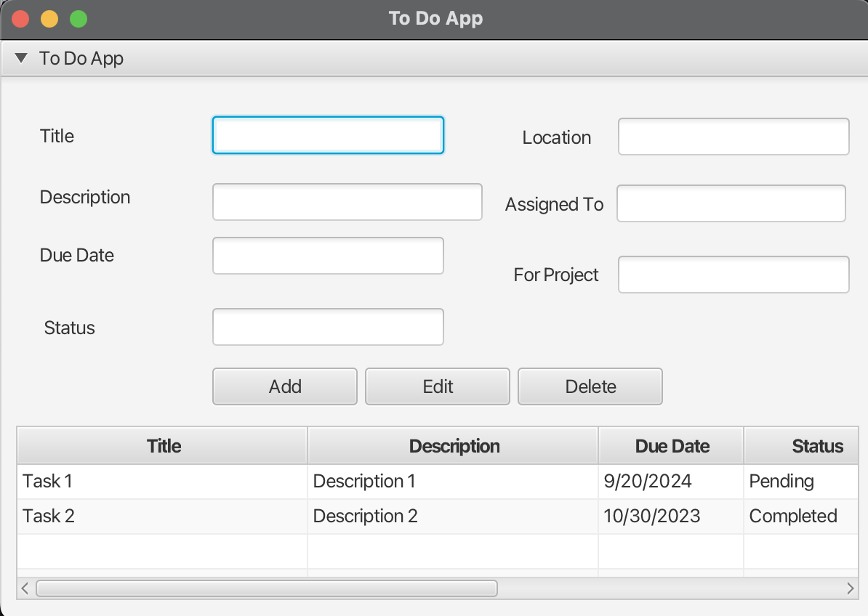Viewport: 868px width, 616px height.
Task: Focus the Description input field
Action: [347, 202]
